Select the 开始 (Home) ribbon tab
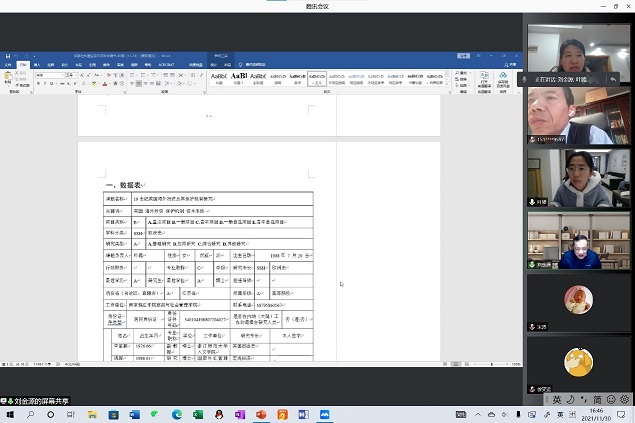 click(22, 64)
